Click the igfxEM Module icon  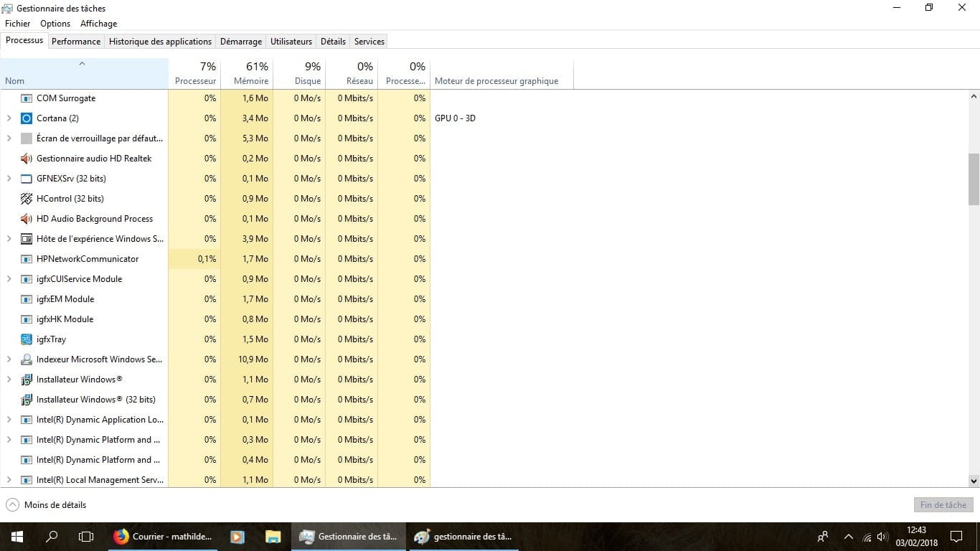[27, 299]
